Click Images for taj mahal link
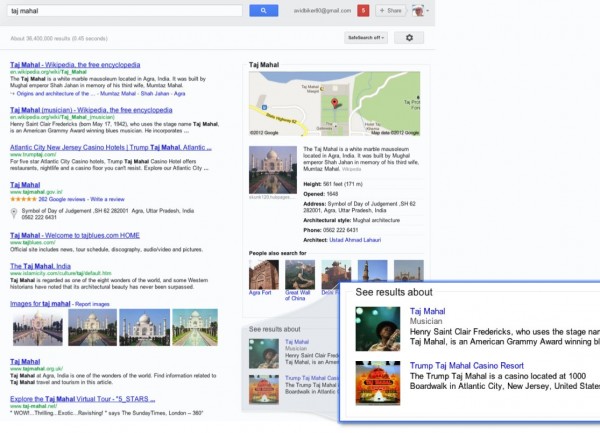This screenshot has width=600, height=433. [x=40, y=304]
